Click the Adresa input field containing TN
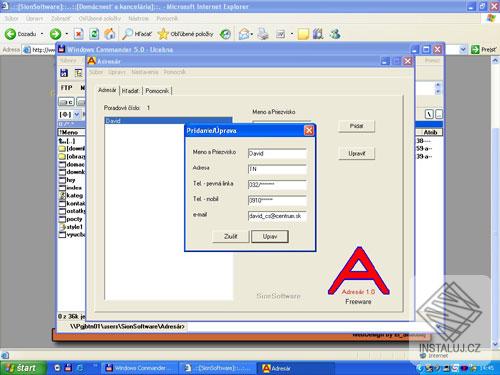 [277, 169]
